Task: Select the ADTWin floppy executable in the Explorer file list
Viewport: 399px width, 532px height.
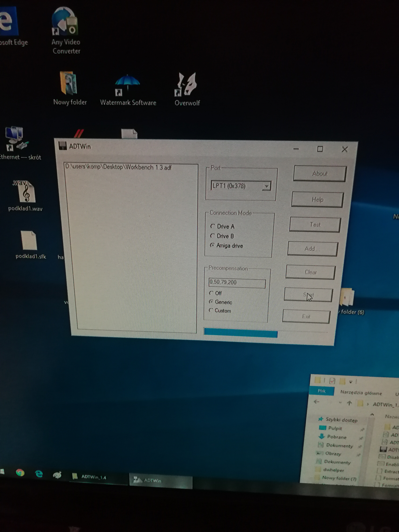Action: pos(389,450)
